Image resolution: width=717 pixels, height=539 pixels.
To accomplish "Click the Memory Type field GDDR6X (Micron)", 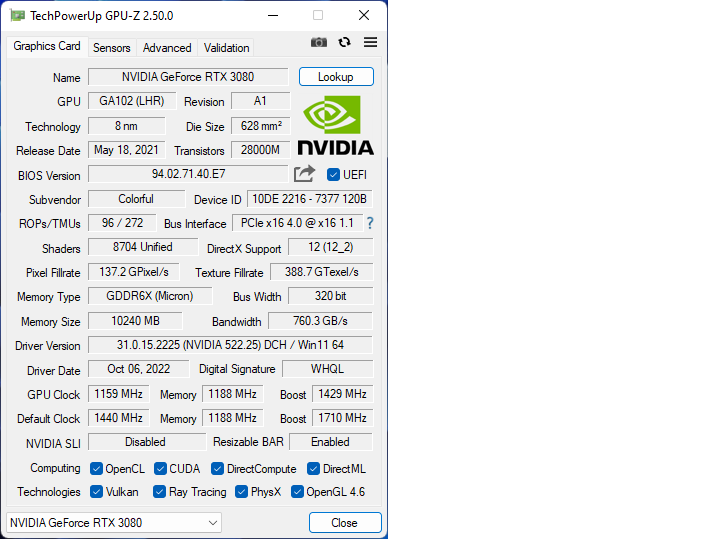I will pos(150,296).
